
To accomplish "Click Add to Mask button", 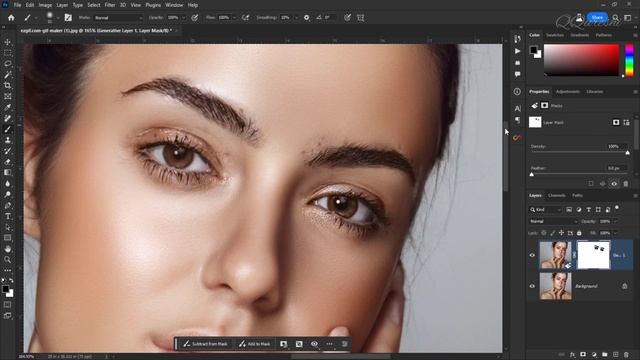I will [x=255, y=344].
